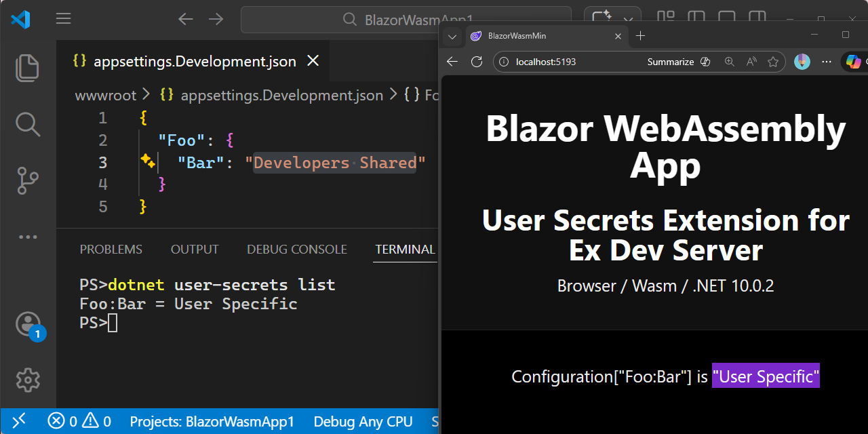Viewport: 868px width, 434px height.
Task: Open the Source Control view
Action: point(27,180)
